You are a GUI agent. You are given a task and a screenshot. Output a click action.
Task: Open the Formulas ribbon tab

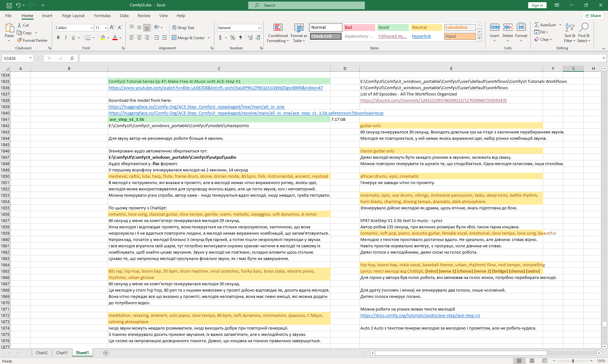click(102, 15)
